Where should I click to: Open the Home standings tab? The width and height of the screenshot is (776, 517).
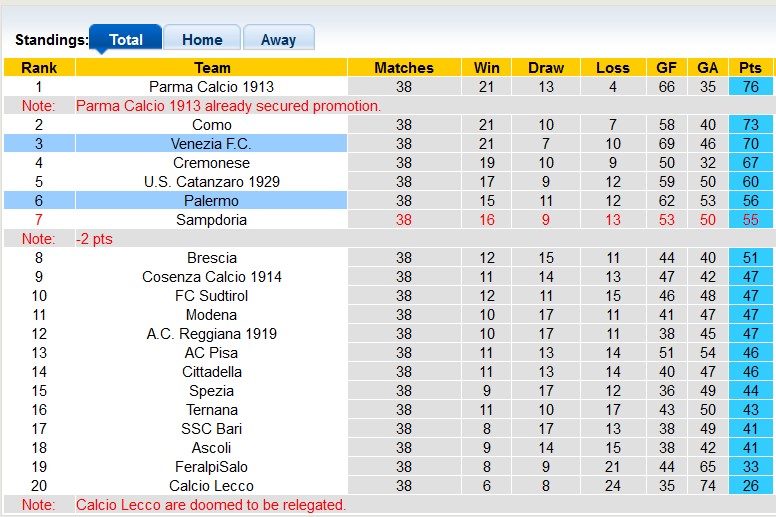click(x=202, y=40)
